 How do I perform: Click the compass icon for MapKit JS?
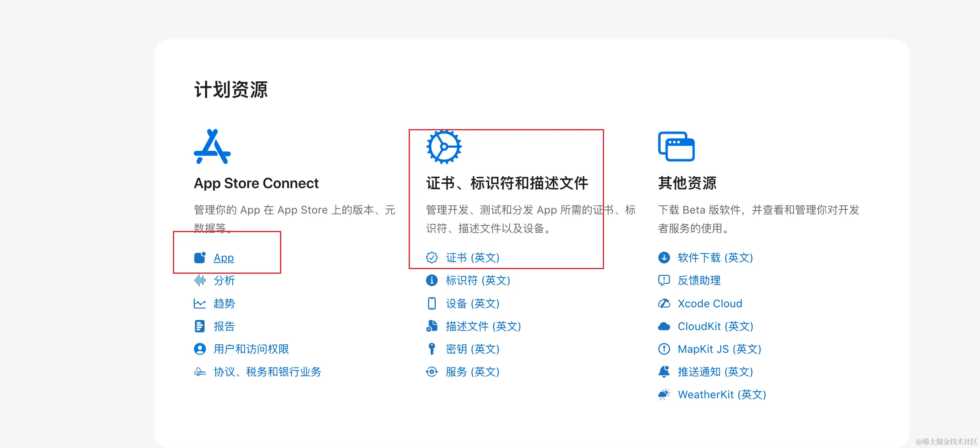pyautogui.click(x=664, y=349)
